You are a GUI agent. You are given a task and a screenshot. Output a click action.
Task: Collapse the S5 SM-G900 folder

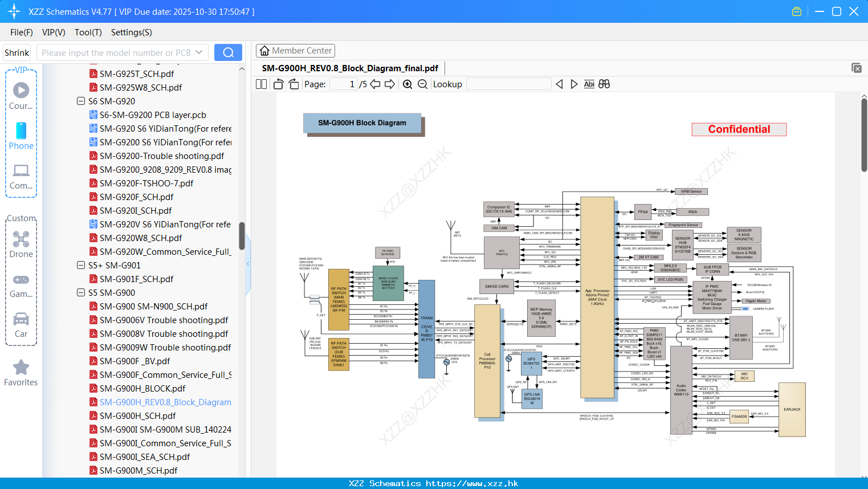point(81,292)
